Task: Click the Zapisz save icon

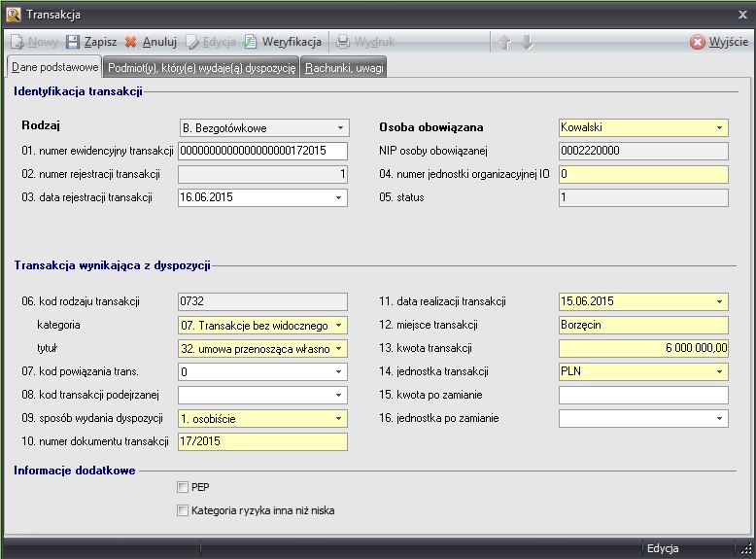Action: tap(73, 43)
